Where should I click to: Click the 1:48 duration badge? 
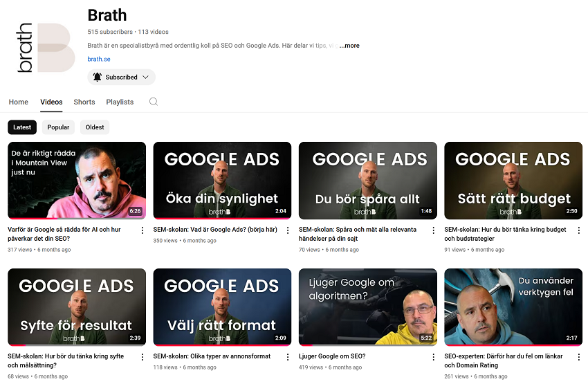coord(426,211)
